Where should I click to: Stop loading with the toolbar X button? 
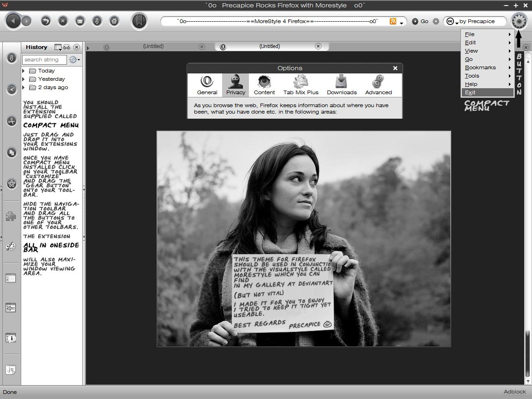pos(63,21)
